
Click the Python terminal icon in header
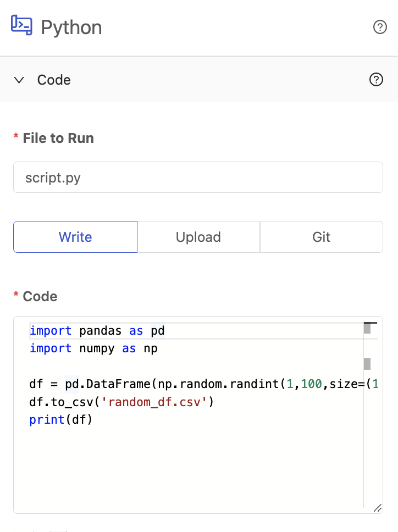(x=21, y=26)
